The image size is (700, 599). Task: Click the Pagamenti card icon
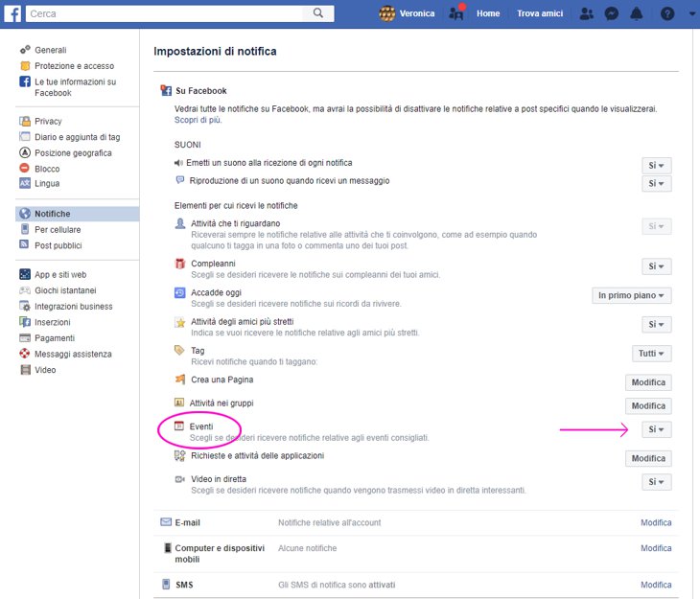25,338
